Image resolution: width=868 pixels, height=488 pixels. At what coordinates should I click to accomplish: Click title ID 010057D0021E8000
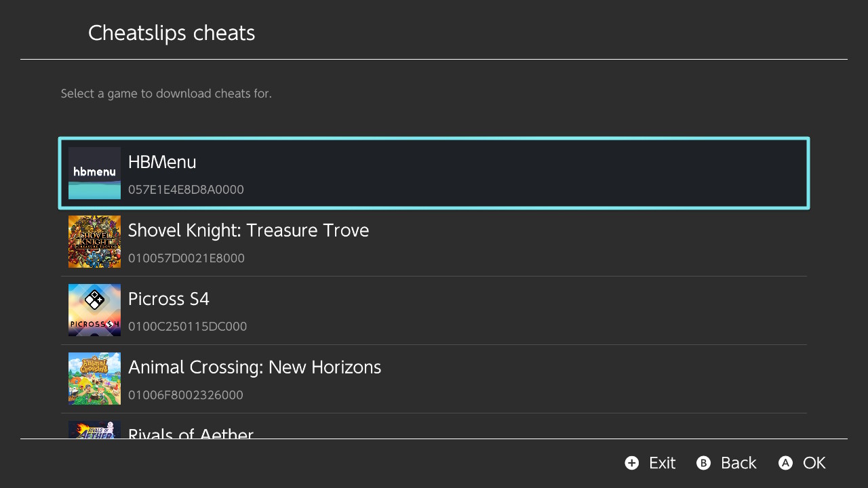tap(186, 258)
